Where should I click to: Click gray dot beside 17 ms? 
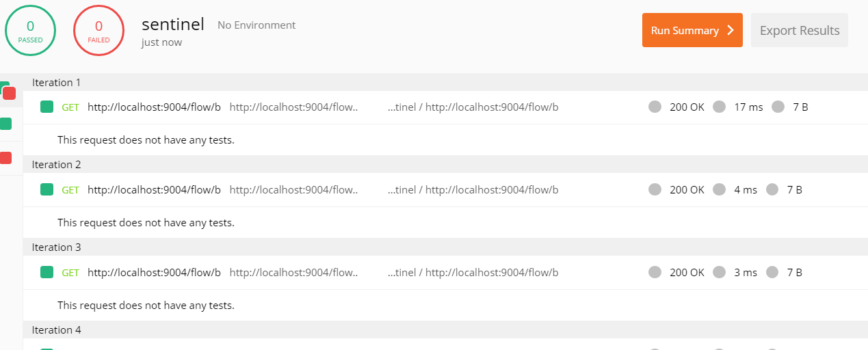[x=719, y=107]
